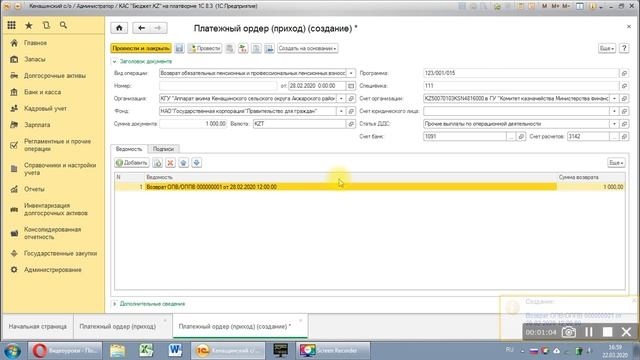Open the Статья ДДС dropdown arrow
This screenshot has height=360, width=640.
click(614, 124)
